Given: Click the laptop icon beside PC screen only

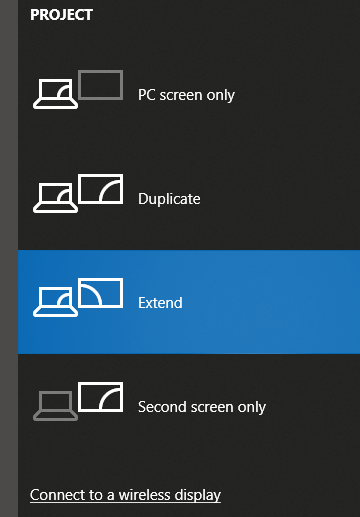Looking at the screenshot, I should [x=55, y=94].
